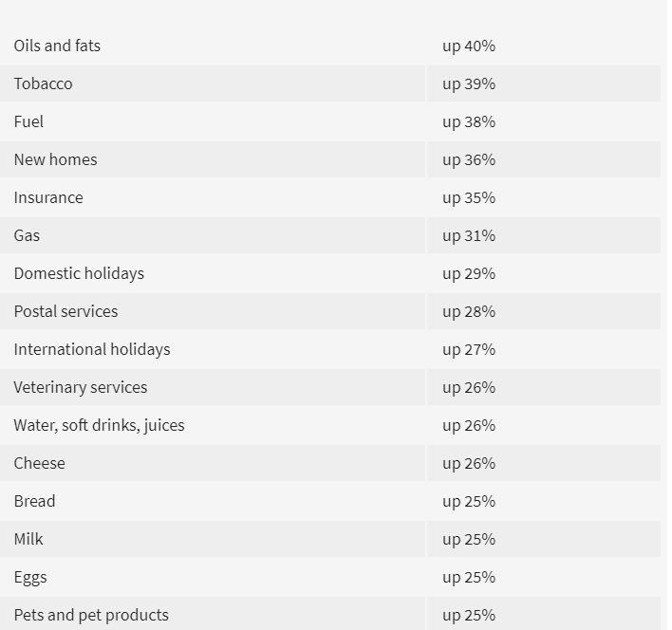
Task: Click the Gas category label
Action: point(27,235)
